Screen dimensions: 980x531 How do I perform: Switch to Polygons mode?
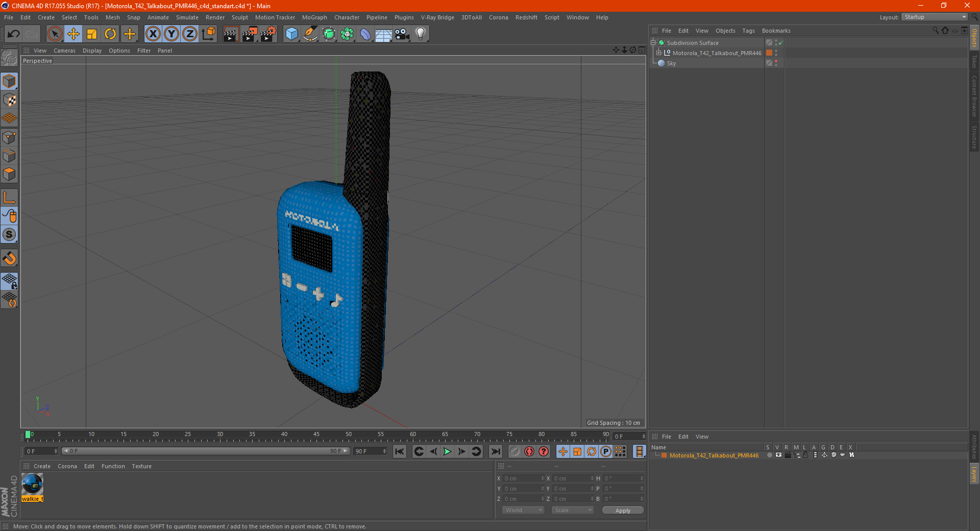click(9, 174)
